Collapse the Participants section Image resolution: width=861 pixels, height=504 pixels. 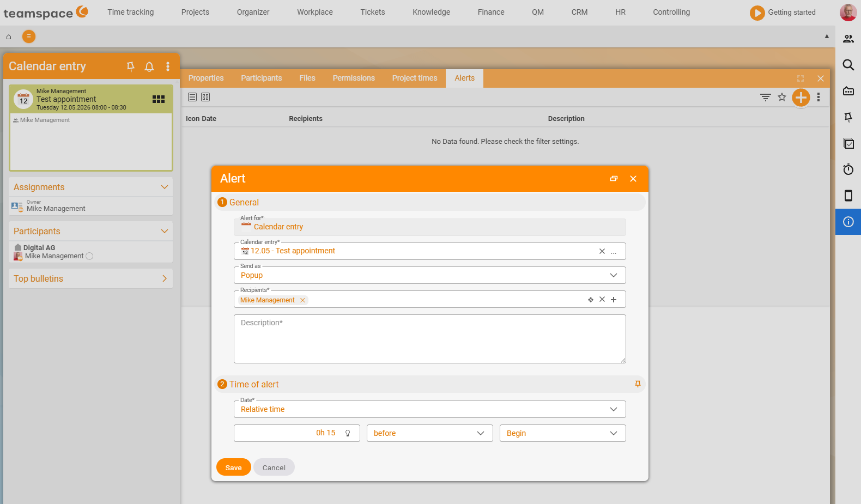[165, 231]
